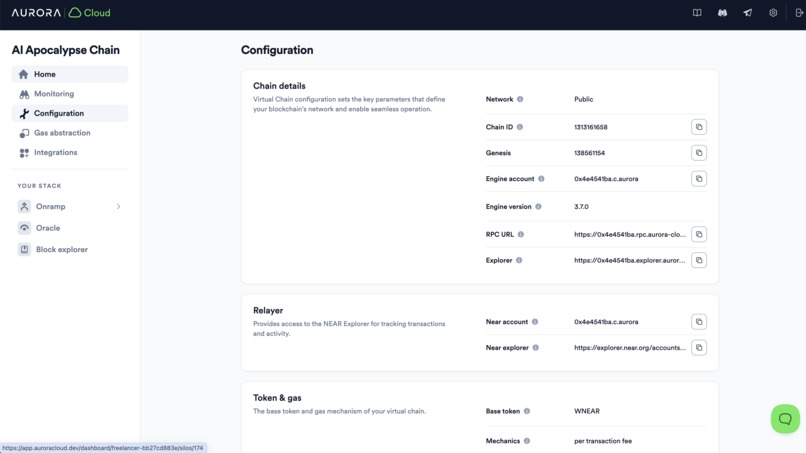Click the logout icon in header
806x453 pixels.
pyautogui.click(x=799, y=13)
